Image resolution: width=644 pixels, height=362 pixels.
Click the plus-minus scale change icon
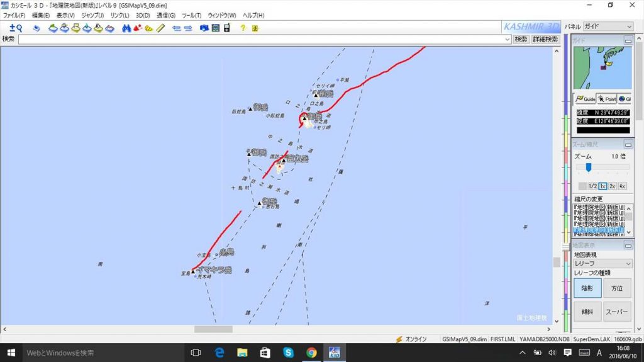pos(13,28)
